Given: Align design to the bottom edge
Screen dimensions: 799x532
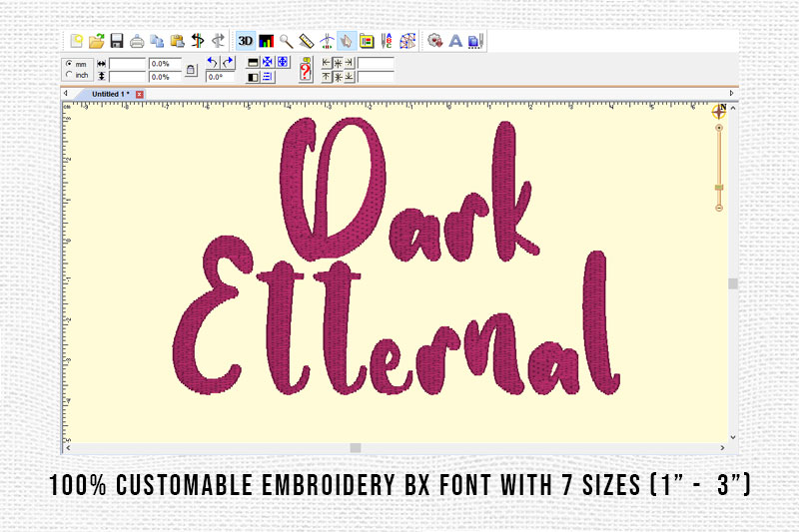Looking at the screenshot, I should pos(349,77).
